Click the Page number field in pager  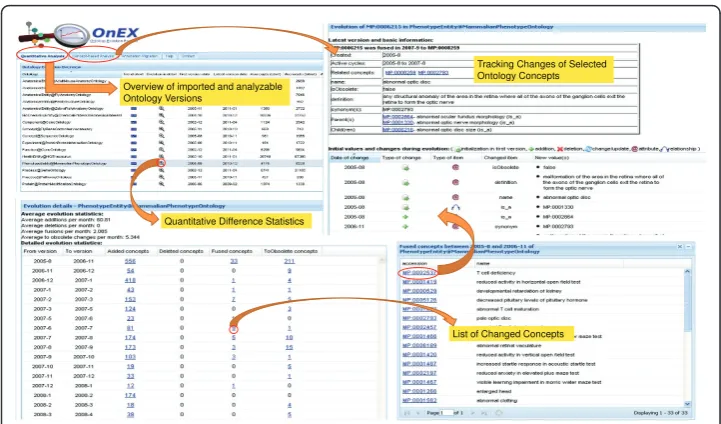tap(446, 413)
